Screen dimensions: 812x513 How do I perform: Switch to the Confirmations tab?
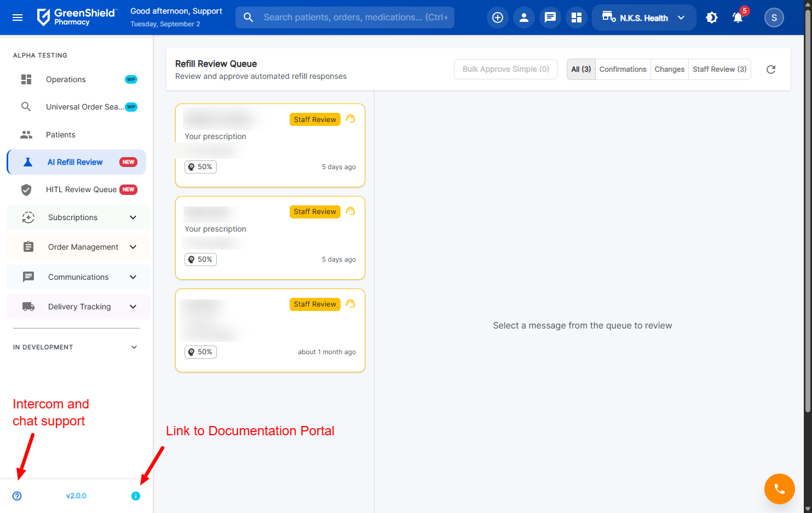[623, 70]
